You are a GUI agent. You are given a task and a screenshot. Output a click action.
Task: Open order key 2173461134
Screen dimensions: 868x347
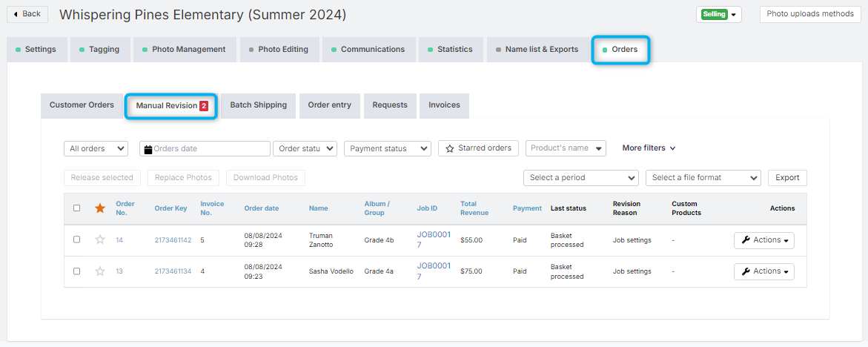173,271
